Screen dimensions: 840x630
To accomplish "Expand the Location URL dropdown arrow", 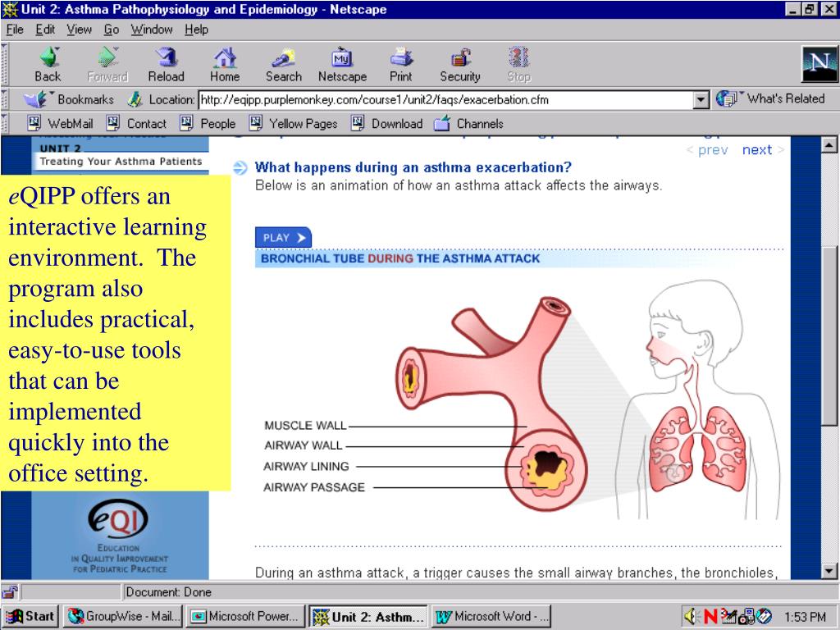I will (701, 99).
